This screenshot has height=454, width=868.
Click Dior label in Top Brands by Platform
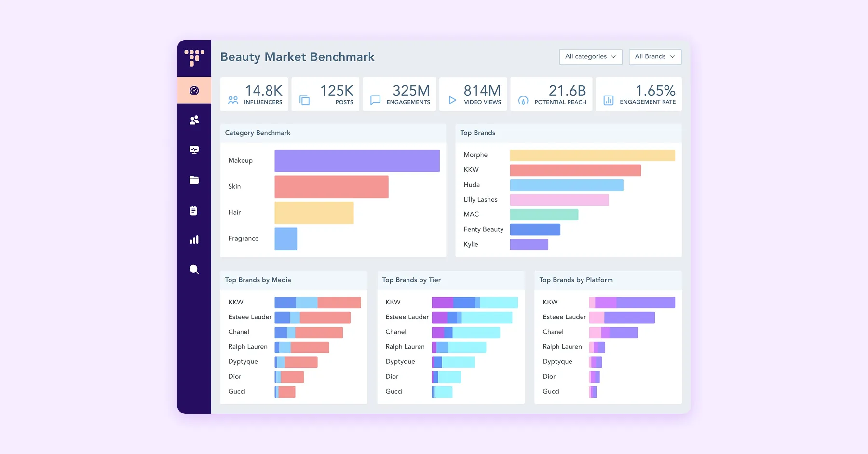click(549, 376)
